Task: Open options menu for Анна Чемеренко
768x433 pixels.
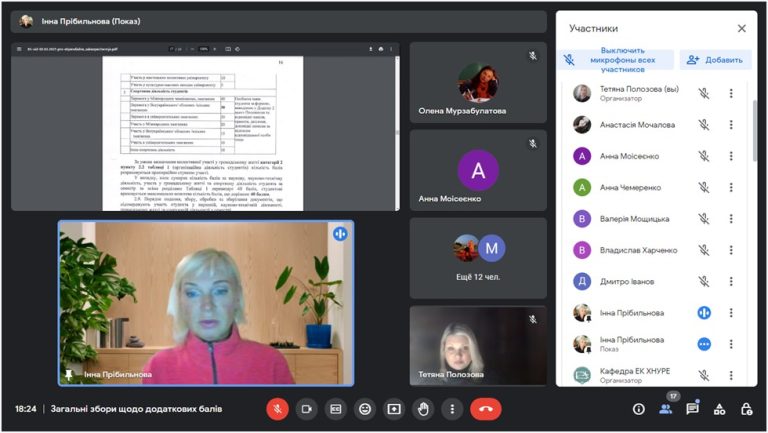Action: click(x=731, y=188)
